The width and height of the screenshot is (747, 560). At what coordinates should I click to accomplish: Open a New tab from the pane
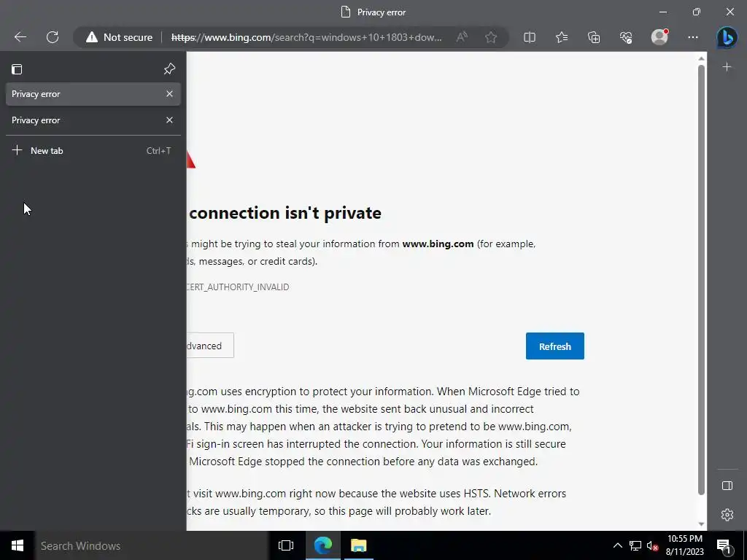(x=93, y=150)
